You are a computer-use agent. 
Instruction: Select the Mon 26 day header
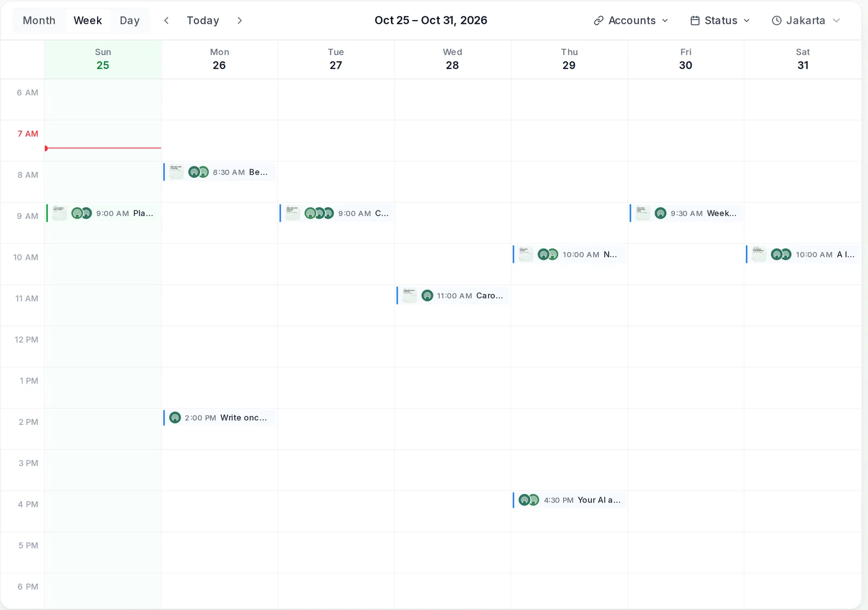pyautogui.click(x=219, y=59)
